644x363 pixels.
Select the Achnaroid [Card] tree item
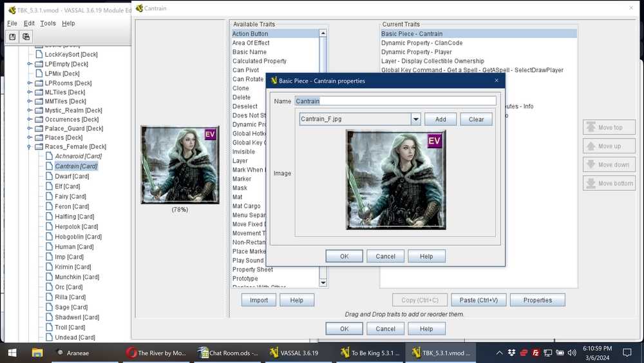coord(78,156)
